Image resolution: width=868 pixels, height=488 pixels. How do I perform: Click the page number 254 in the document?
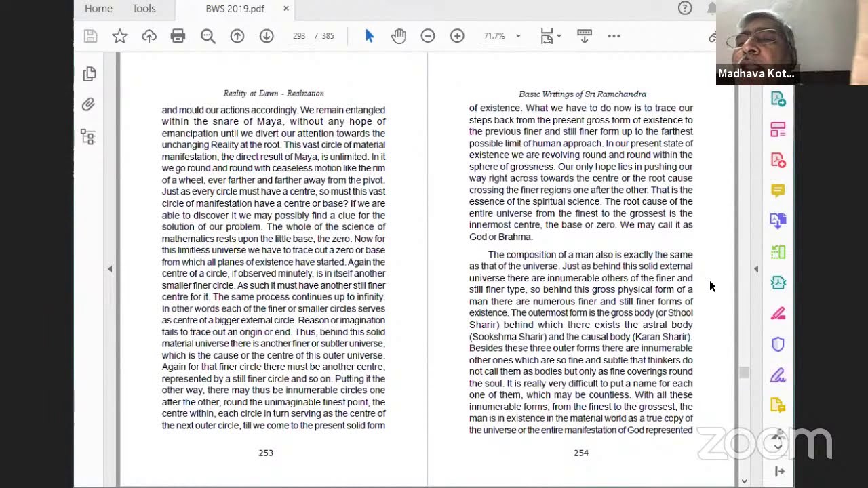[x=581, y=453]
